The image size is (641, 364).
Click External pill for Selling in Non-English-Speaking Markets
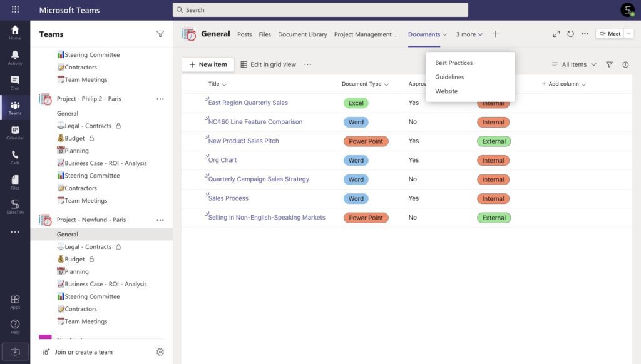[x=494, y=218]
